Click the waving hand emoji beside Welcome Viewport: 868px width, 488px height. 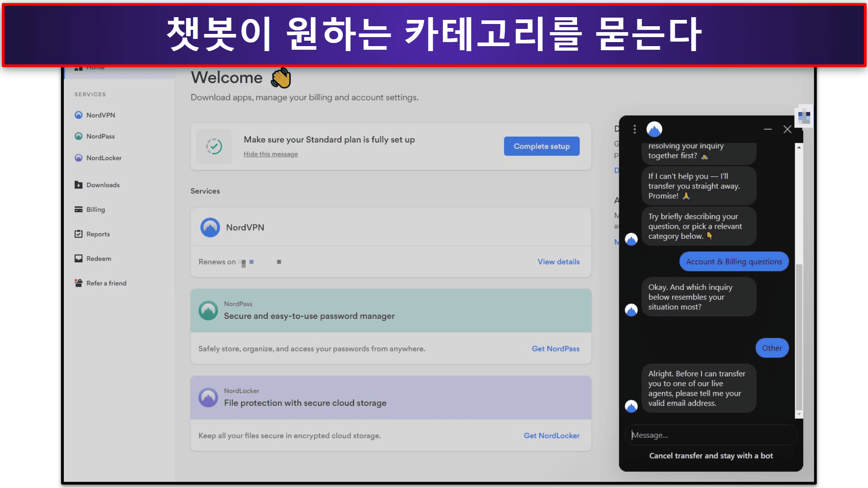point(281,78)
